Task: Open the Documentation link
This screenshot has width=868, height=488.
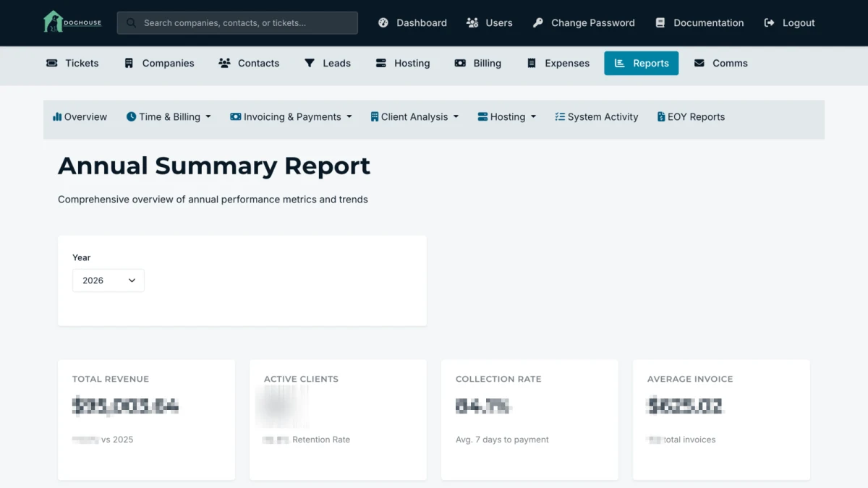Action: 699,23
